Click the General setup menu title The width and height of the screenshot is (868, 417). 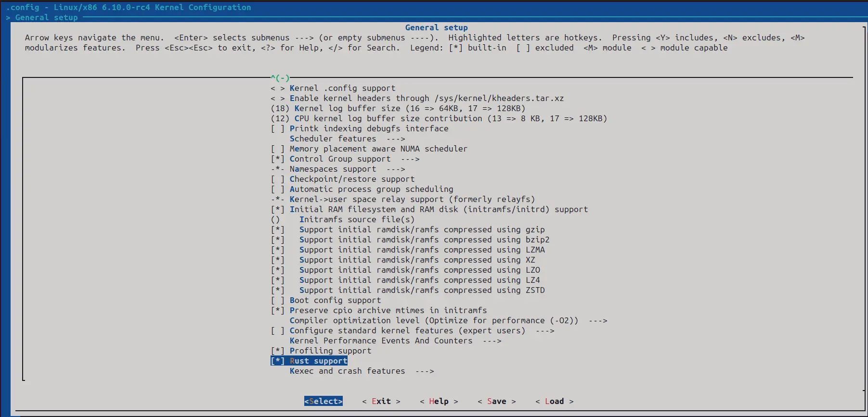click(437, 27)
